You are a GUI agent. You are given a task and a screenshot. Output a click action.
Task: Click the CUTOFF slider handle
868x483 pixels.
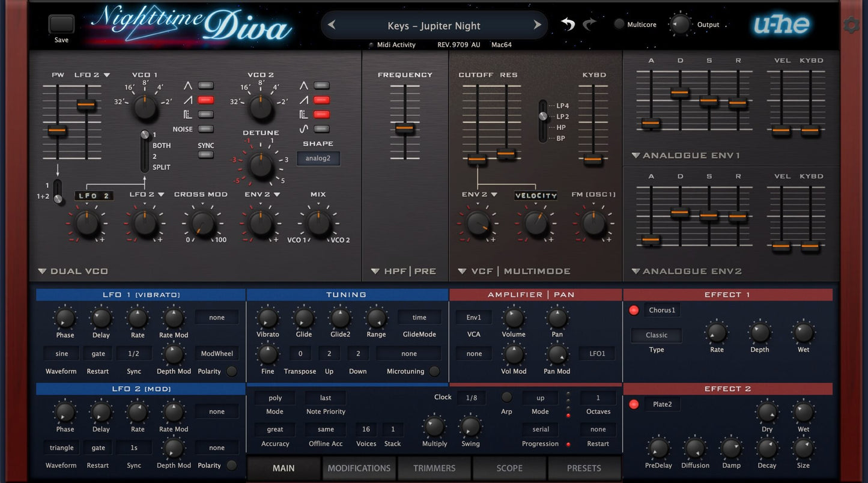click(x=477, y=159)
